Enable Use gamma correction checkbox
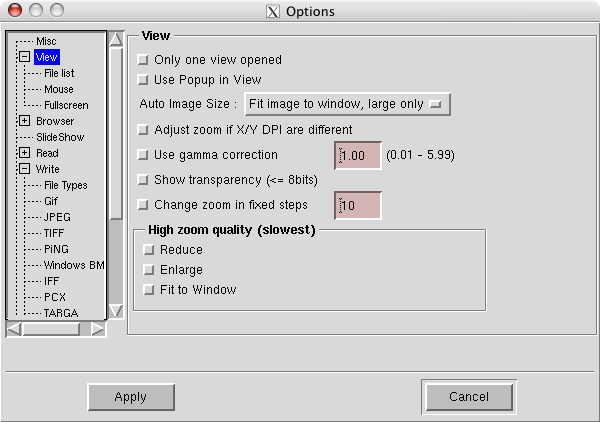 (x=143, y=155)
